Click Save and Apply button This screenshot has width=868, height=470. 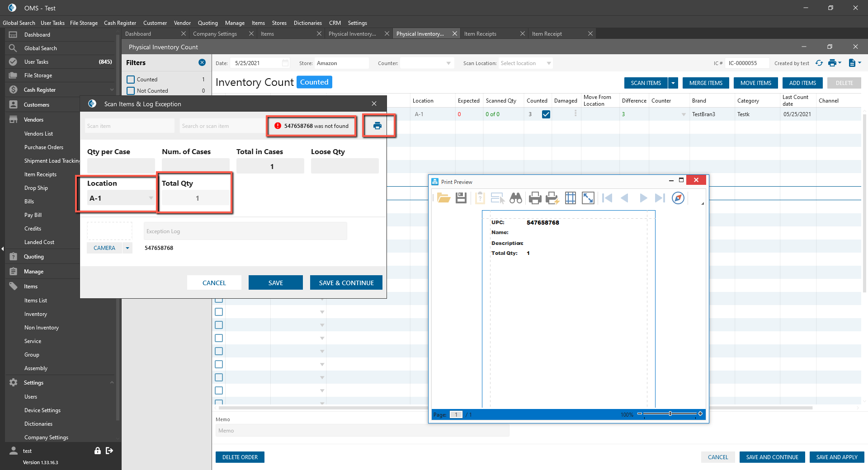click(837, 457)
